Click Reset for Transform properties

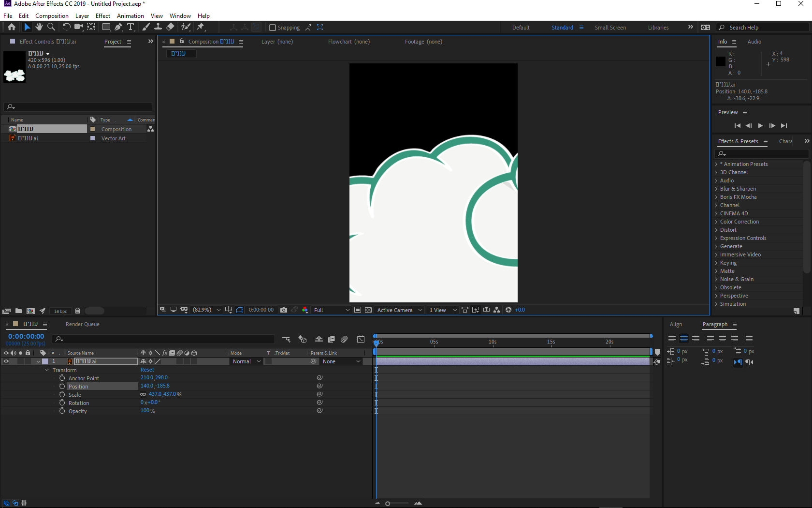[x=147, y=370]
